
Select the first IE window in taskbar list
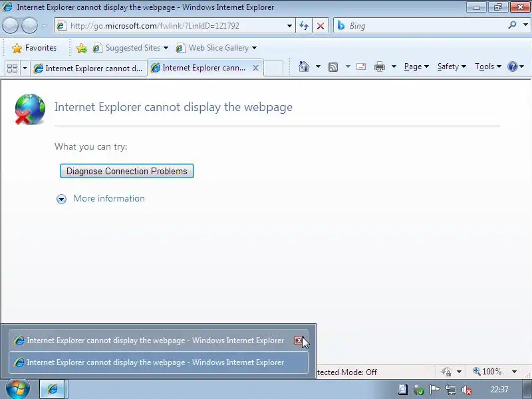158,340
